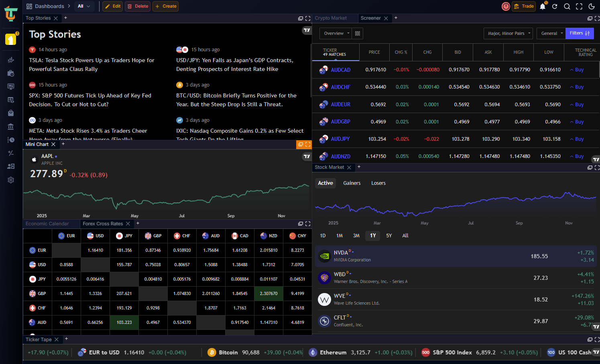Viewport: 600px width, 364px height.
Task: Open the alpaca broker icon in the sidebar
Action: pyautogui.click(x=11, y=39)
